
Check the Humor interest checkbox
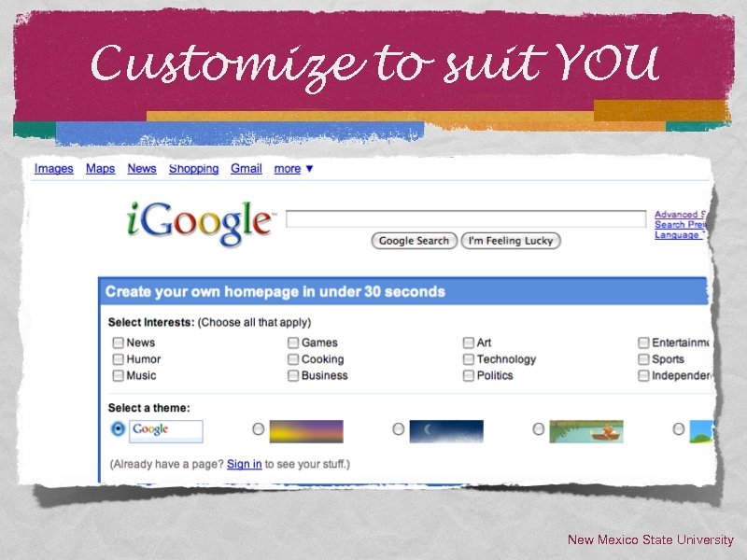coord(119,359)
